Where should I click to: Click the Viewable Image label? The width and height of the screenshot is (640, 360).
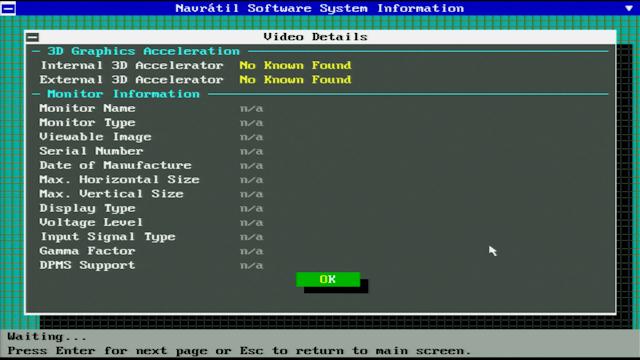(95, 137)
